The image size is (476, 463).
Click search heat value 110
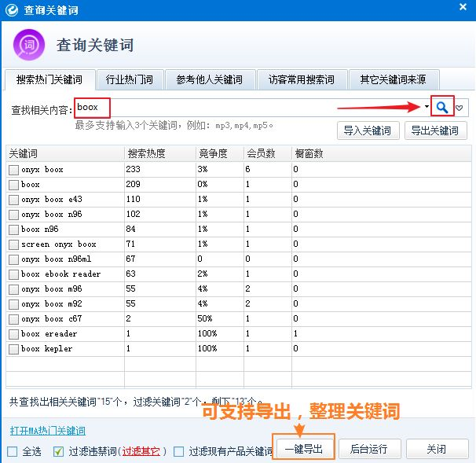tap(134, 199)
